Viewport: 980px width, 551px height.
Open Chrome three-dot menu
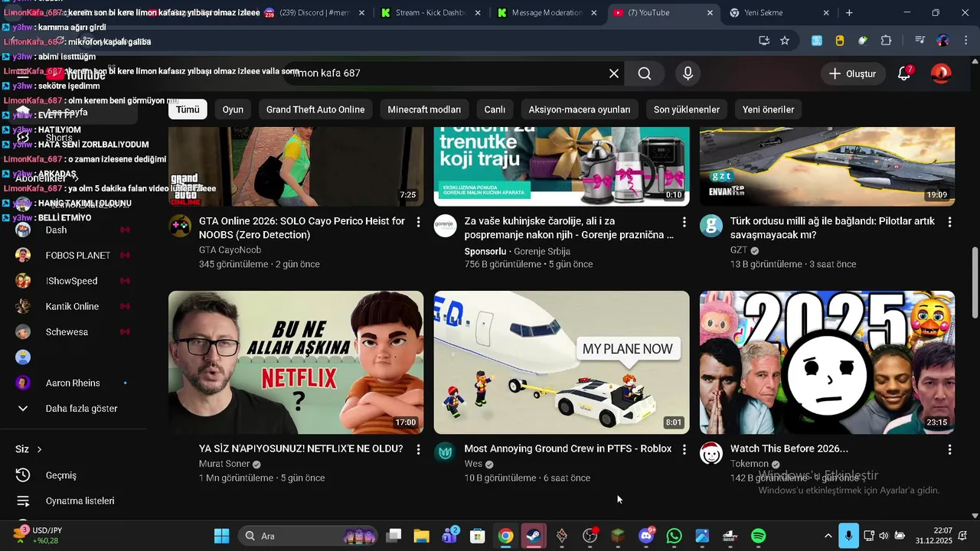tap(965, 41)
